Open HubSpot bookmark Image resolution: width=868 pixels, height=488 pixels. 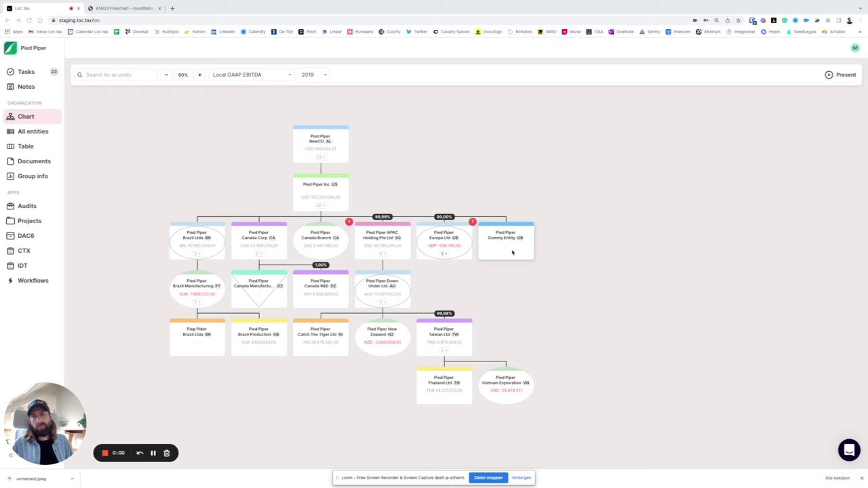(x=167, y=32)
